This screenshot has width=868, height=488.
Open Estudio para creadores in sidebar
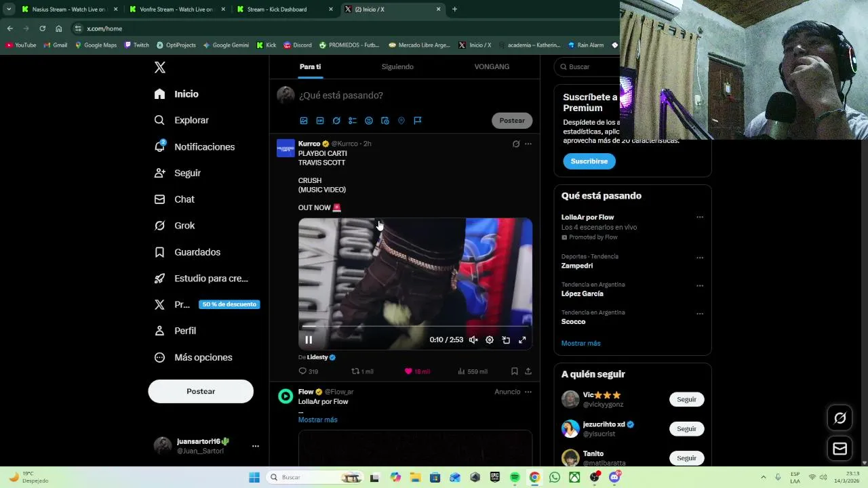click(201, 279)
